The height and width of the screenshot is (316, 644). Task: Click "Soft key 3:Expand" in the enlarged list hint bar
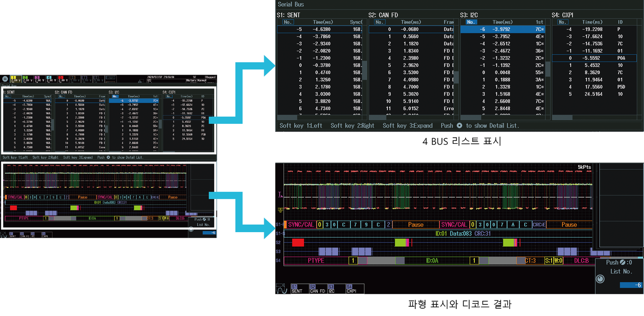(x=408, y=125)
